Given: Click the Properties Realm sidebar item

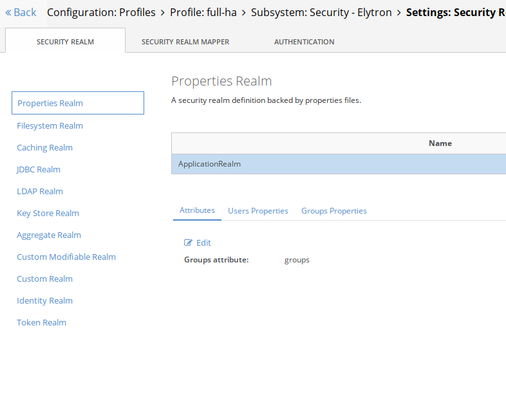Looking at the screenshot, I should [50, 103].
